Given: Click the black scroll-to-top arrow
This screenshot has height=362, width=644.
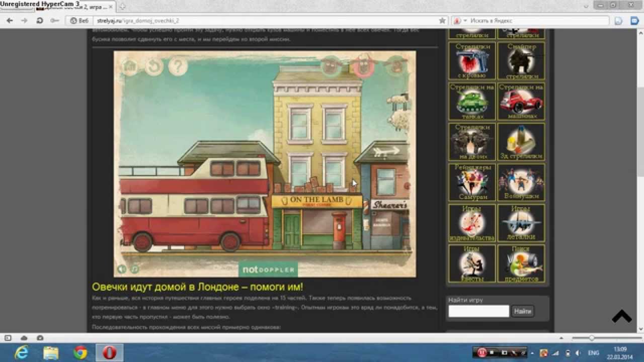Looking at the screenshot, I should [x=622, y=316].
